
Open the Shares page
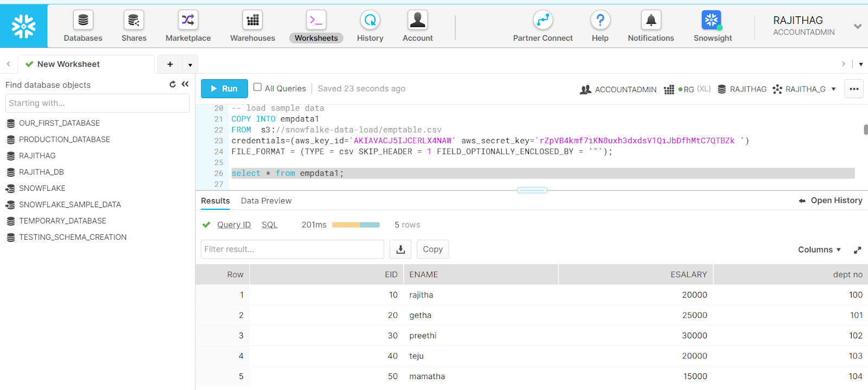pos(134,26)
